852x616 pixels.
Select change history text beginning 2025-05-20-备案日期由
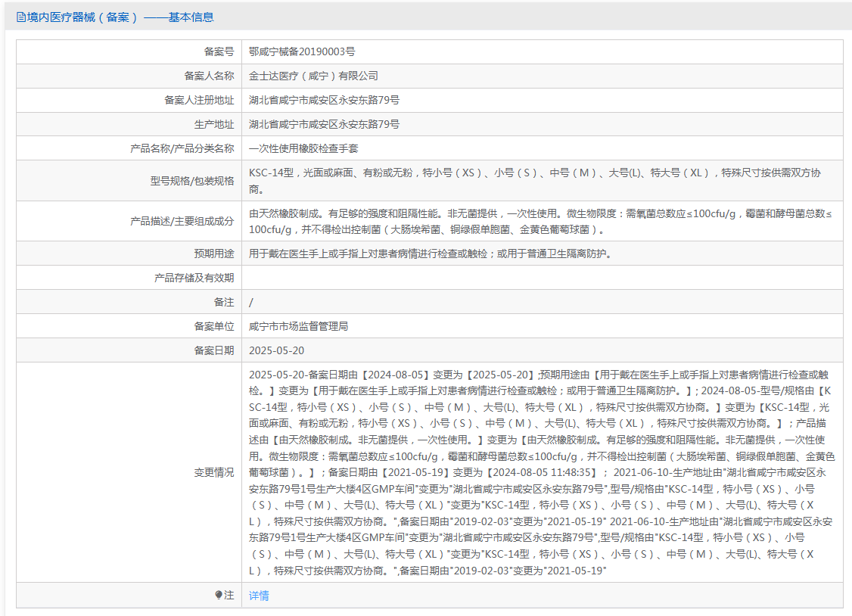click(x=542, y=472)
